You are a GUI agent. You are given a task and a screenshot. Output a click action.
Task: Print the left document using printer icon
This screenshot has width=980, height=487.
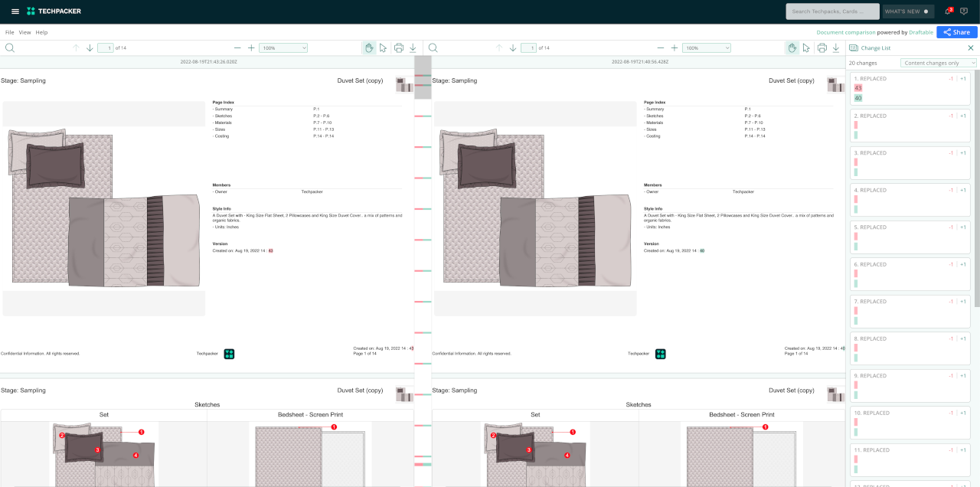point(399,47)
